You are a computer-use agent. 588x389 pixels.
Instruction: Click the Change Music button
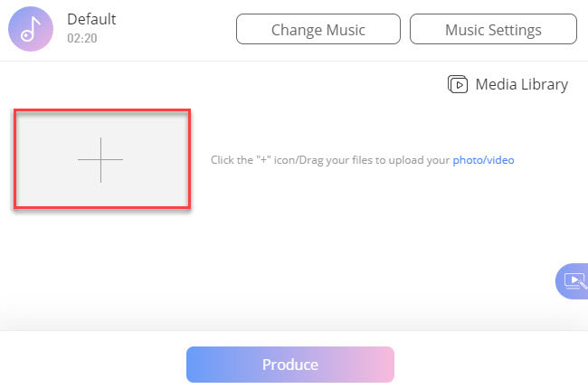click(x=318, y=29)
